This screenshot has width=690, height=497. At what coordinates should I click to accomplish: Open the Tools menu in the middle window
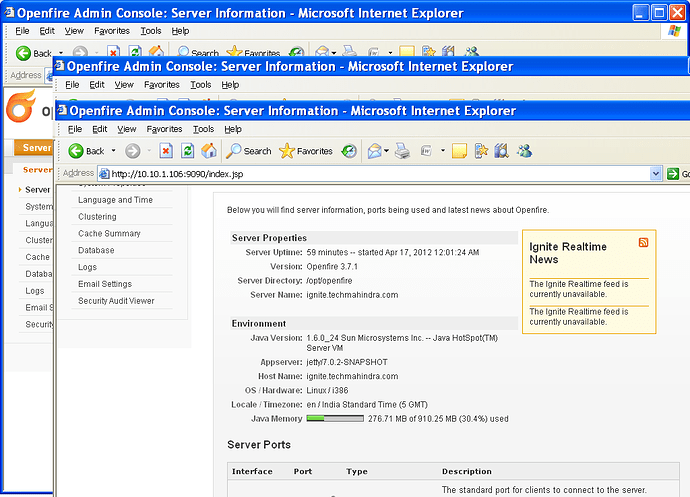201,85
